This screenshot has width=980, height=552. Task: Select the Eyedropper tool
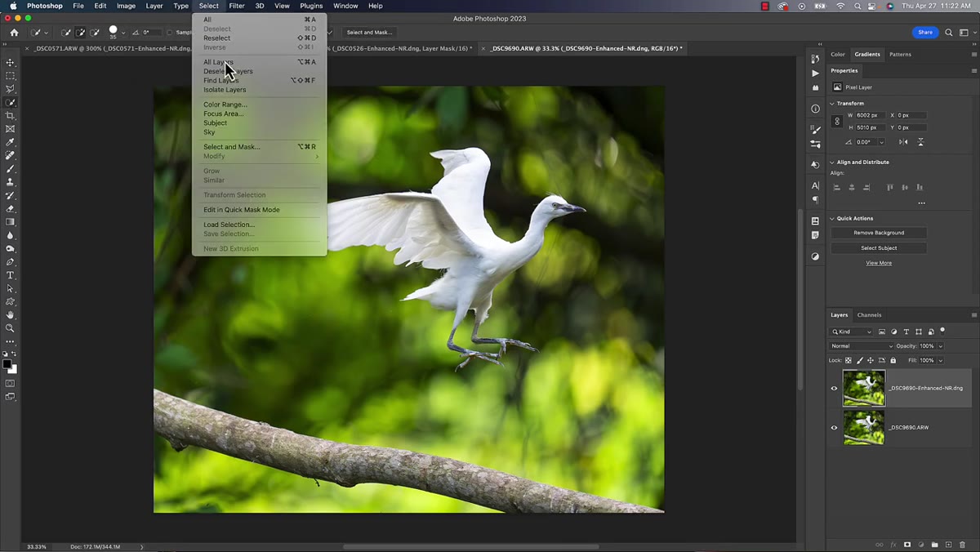click(x=11, y=142)
